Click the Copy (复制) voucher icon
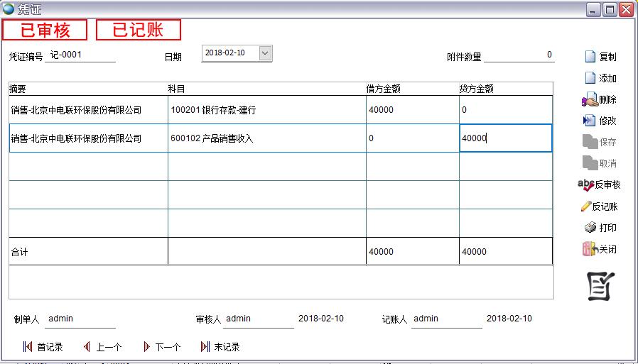 589,57
